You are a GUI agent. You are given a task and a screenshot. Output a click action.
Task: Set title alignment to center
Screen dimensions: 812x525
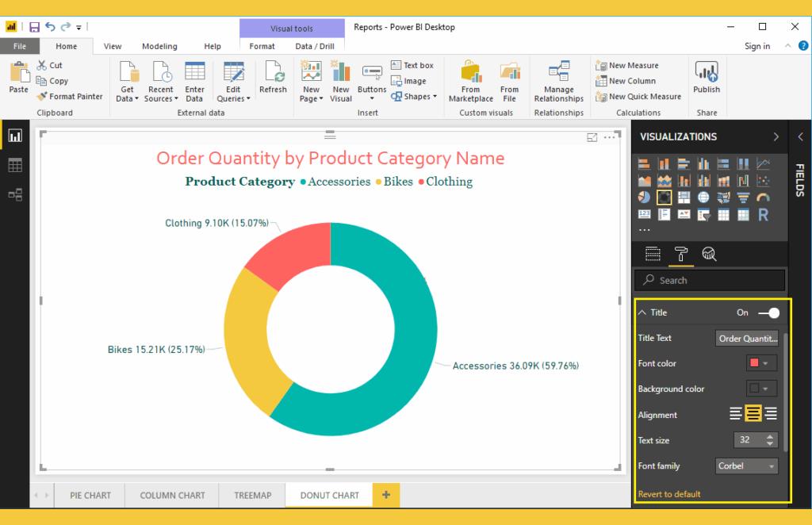pos(753,414)
